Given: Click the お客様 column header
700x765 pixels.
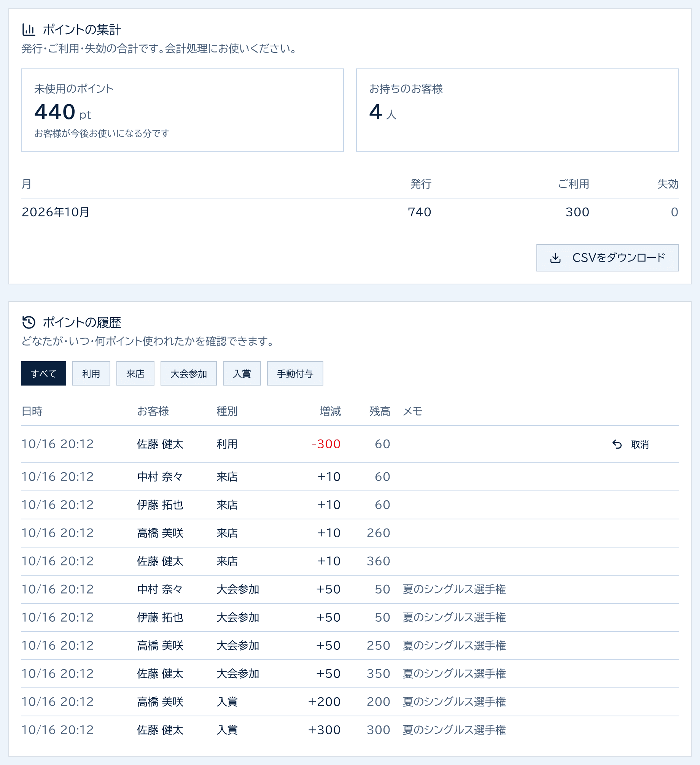Looking at the screenshot, I should [x=153, y=411].
